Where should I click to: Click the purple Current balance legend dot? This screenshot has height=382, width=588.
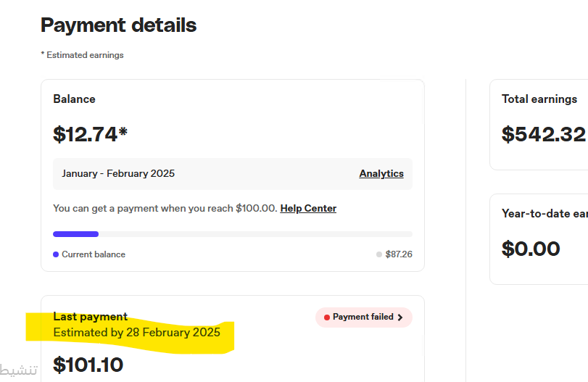[56, 254]
